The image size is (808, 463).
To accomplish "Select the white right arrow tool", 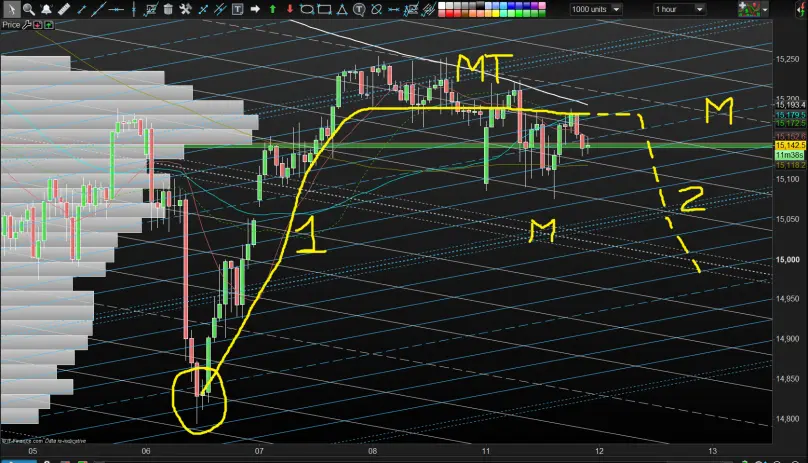I will click(255, 9).
